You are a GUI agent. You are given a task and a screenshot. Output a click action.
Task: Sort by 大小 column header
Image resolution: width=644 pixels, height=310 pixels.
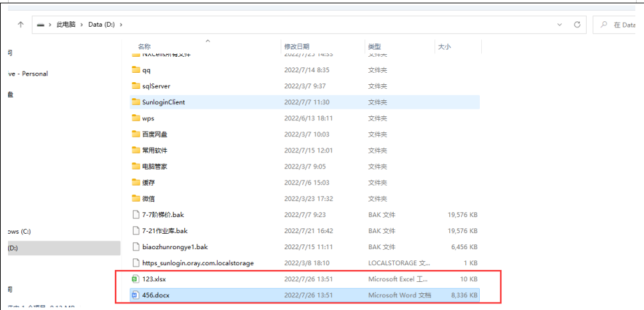point(444,47)
